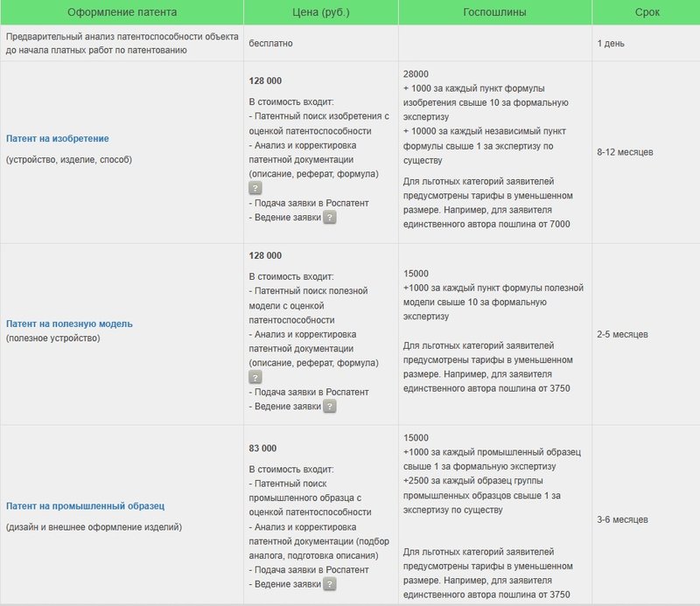
Task: Click the Предварительный анализ патентоспособности row text
Action: [121, 43]
